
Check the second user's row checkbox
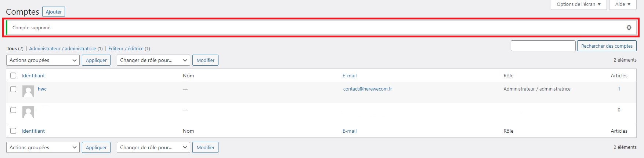tap(13, 110)
